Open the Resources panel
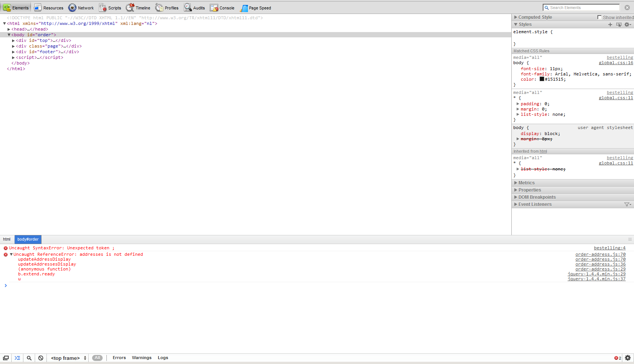This screenshot has width=634, height=364. (49, 8)
